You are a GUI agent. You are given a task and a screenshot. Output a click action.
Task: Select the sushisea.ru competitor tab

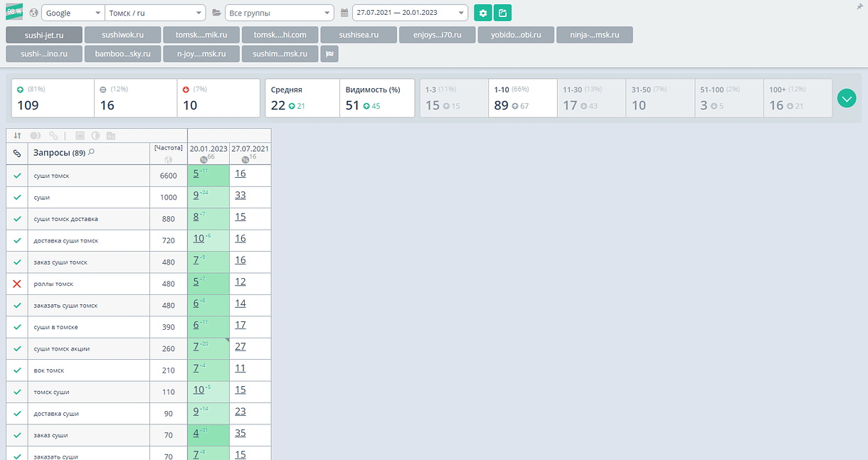(x=358, y=35)
